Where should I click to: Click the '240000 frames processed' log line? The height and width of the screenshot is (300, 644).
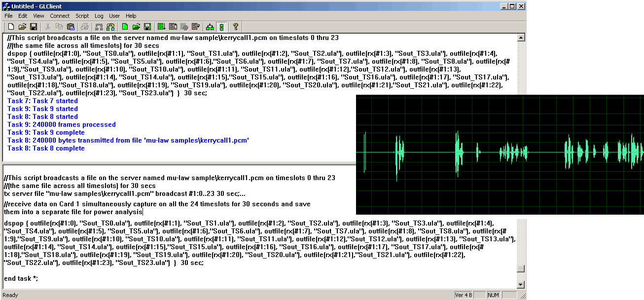(62, 125)
